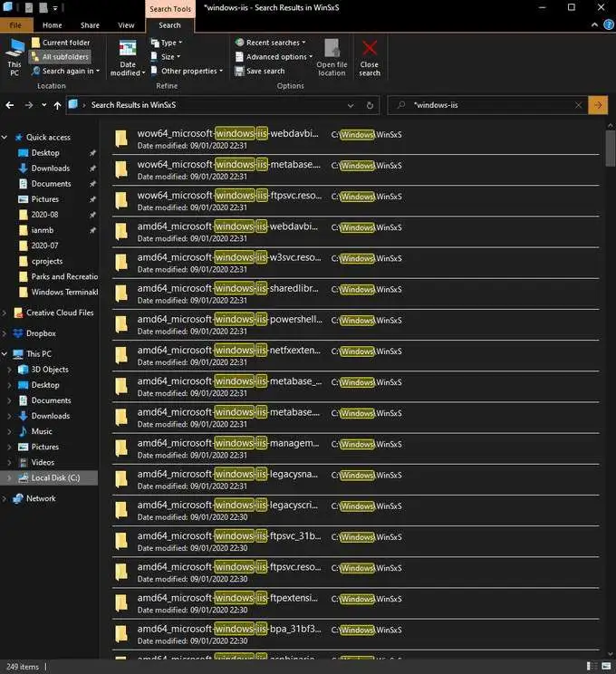Open Recent searches dropdown
This screenshot has height=674, width=616.
[x=271, y=43]
